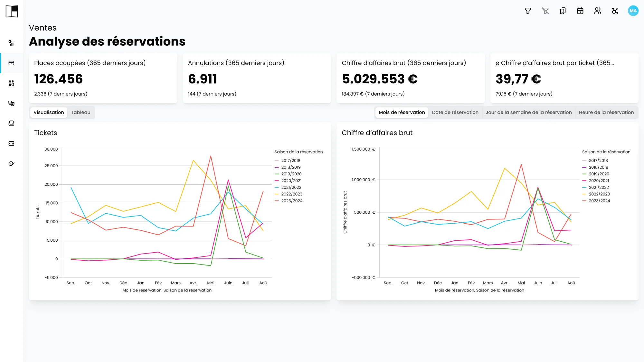This screenshot has width=644, height=362.
Task: Switch to Tableau view
Action: (80, 112)
